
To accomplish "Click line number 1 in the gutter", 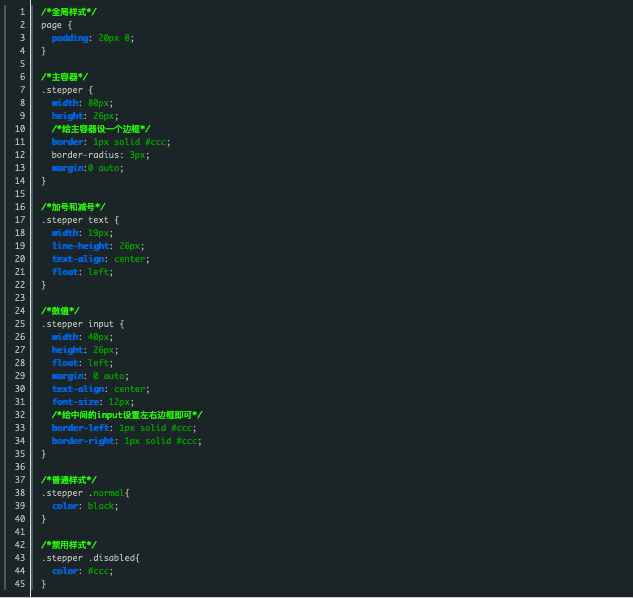I will 21,11.
